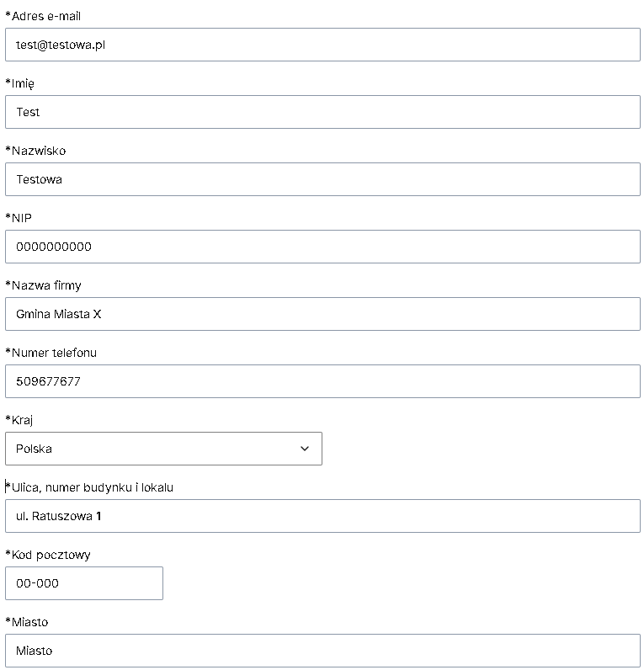Click the Kod pocztowy input field

tap(83, 583)
